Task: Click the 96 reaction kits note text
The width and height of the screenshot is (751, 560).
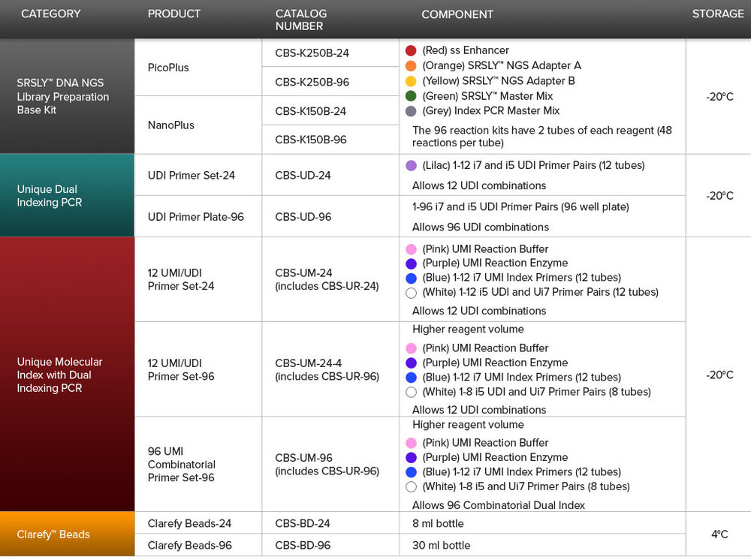Action: click(542, 137)
